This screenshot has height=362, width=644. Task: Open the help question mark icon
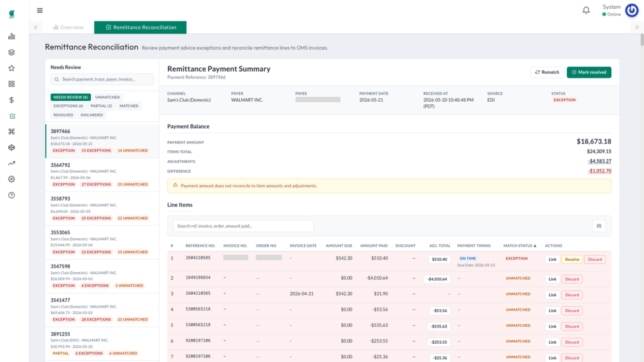coord(11,195)
